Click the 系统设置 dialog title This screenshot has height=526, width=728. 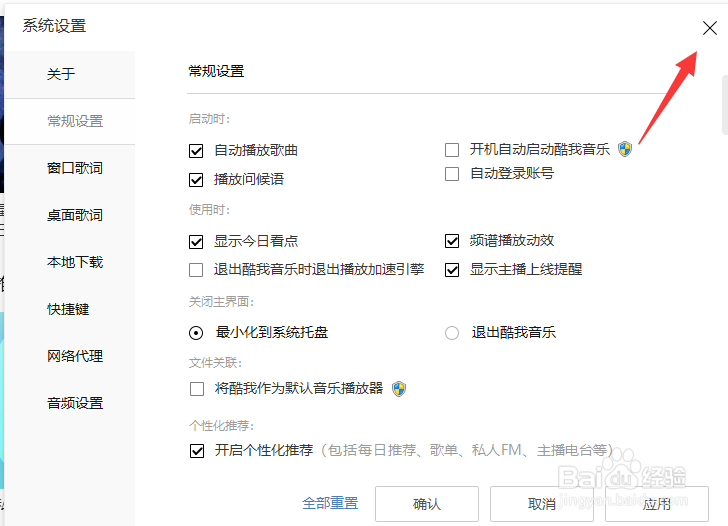(54, 26)
